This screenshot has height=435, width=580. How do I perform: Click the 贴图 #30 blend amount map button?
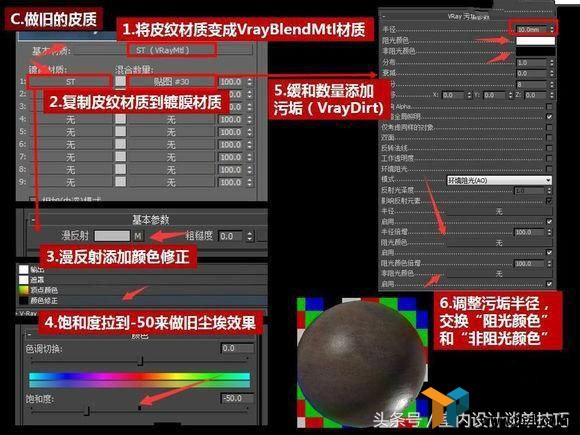click(x=172, y=81)
